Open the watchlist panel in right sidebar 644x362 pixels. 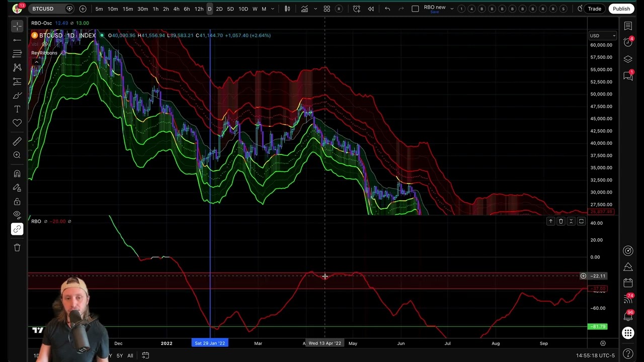click(628, 26)
